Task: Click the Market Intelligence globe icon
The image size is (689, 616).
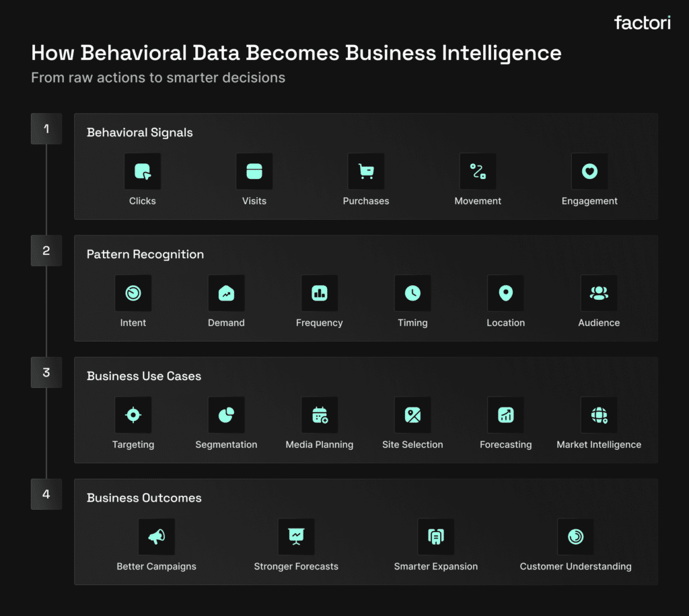Action: coord(599,415)
